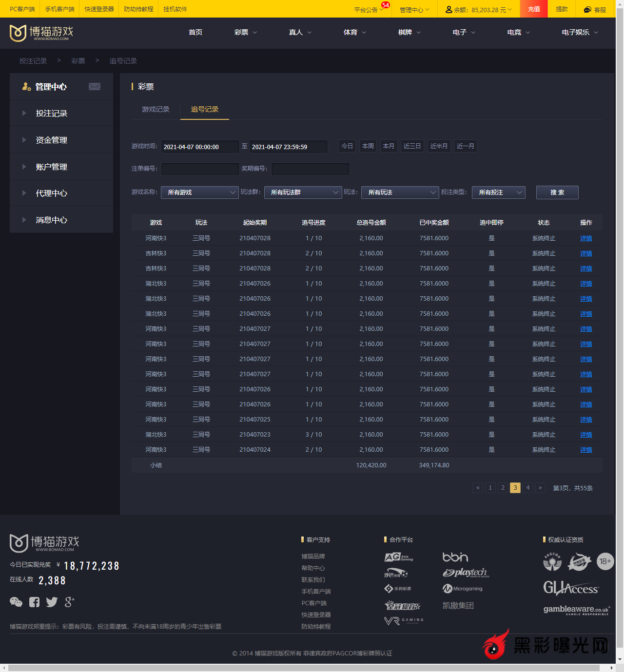Image resolution: width=624 pixels, height=672 pixels.
Task: Open the 彩票 navigation menu
Action: click(x=245, y=32)
